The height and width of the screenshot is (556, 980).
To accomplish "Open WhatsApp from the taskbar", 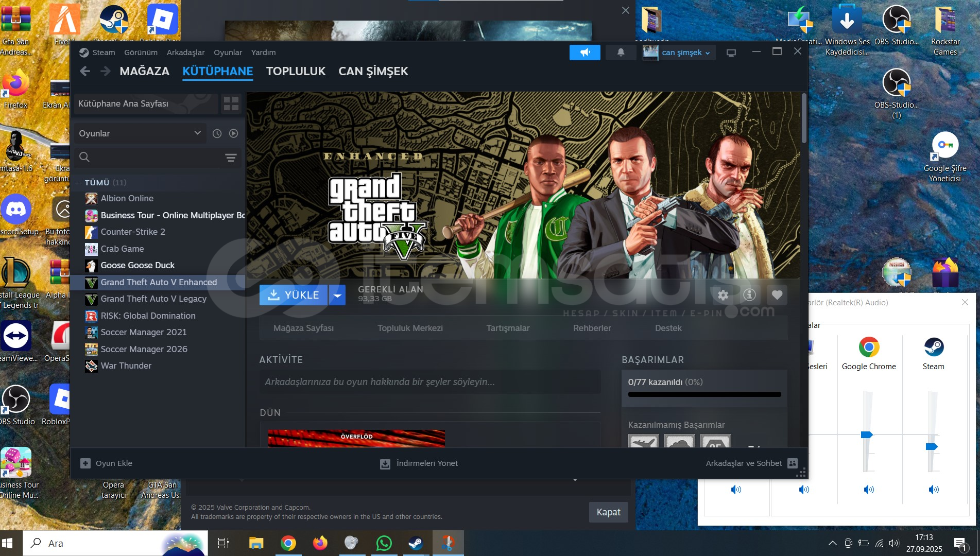I will click(x=384, y=543).
